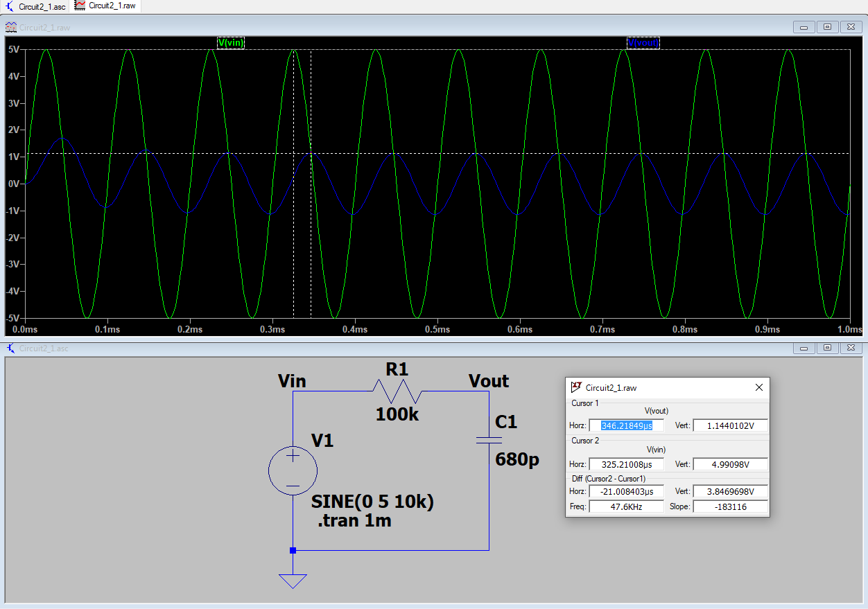The width and height of the screenshot is (868, 609).
Task: Click the Cursor 2 Vert value field
Action: [730, 464]
